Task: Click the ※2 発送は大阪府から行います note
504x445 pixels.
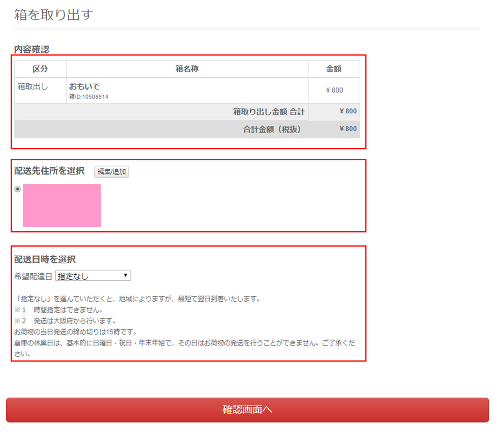Action: 65,321
